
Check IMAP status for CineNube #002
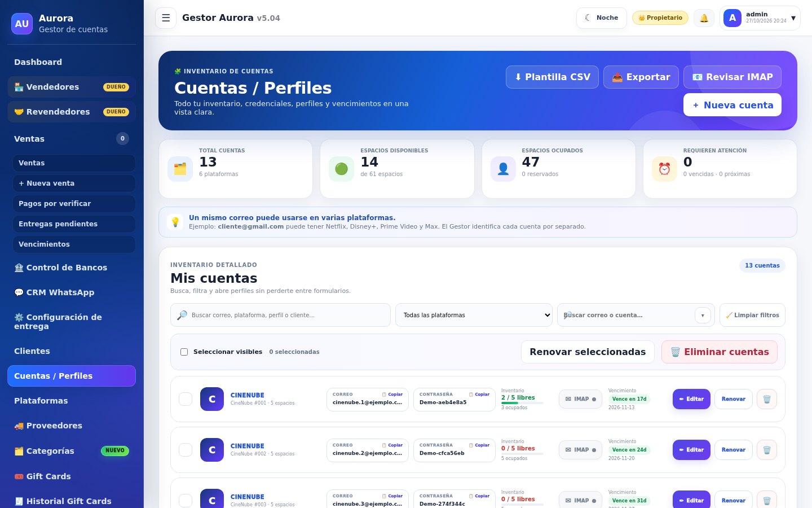[x=580, y=450]
